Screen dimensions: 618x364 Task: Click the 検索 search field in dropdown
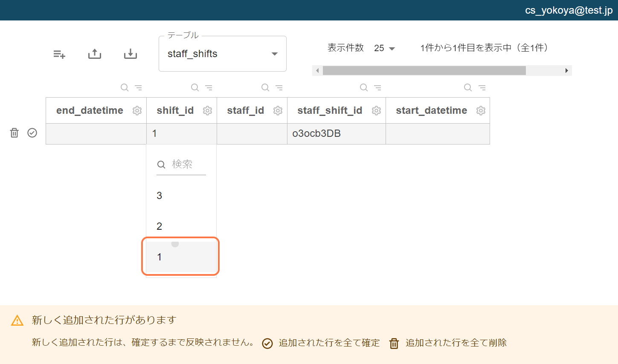181,165
